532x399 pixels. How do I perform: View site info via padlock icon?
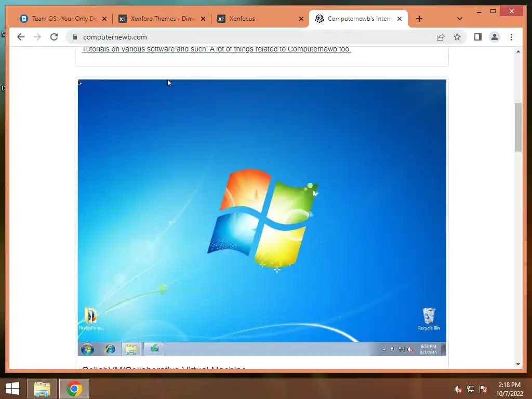(75, 37)
